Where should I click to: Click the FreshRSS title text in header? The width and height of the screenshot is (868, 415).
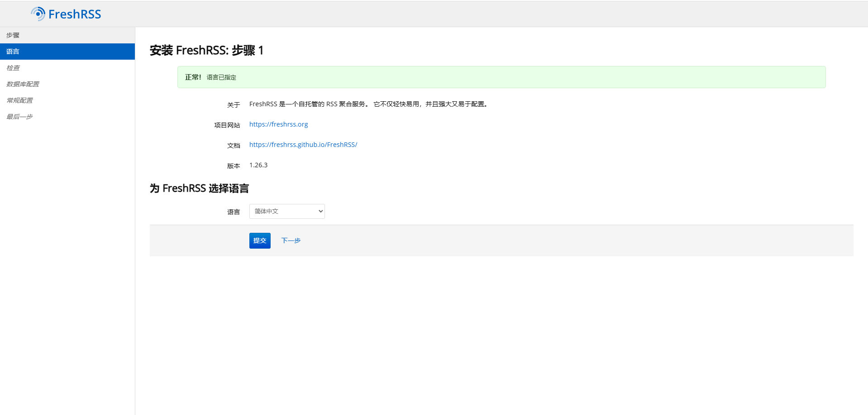point(75,14)
